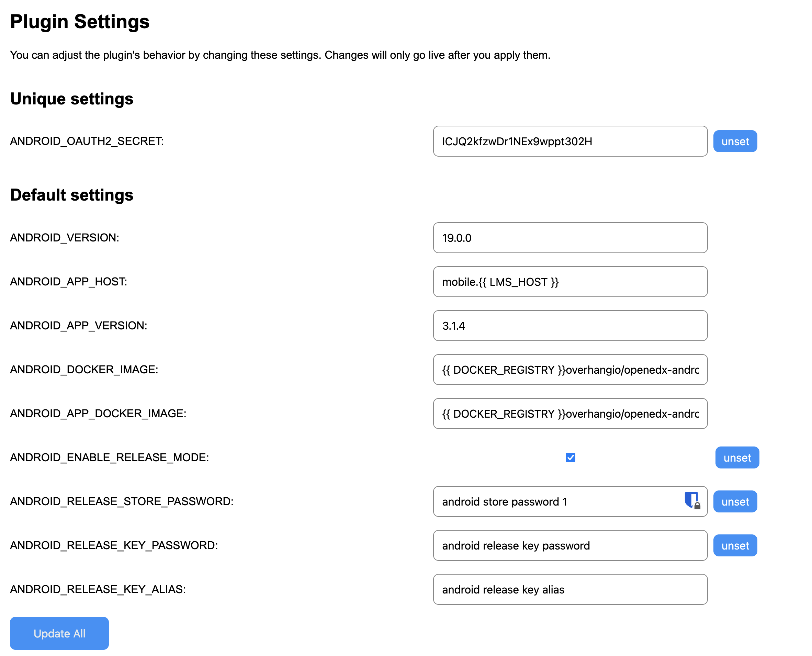Edit ANDROID_APP_VERSION field showing 3.1.4
The height and width of the screenshot is (656, 812).
tap(570, 326)
